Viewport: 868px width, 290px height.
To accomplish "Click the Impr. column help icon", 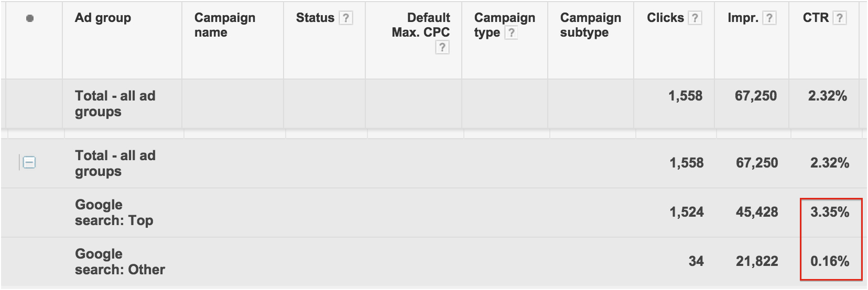I will point(769,18).
